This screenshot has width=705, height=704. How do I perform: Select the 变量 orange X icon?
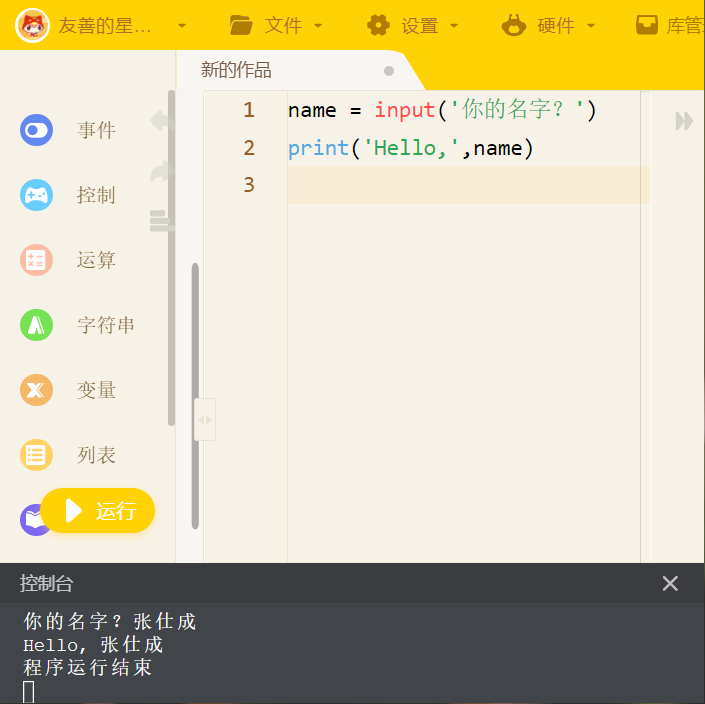click(36, 390)
